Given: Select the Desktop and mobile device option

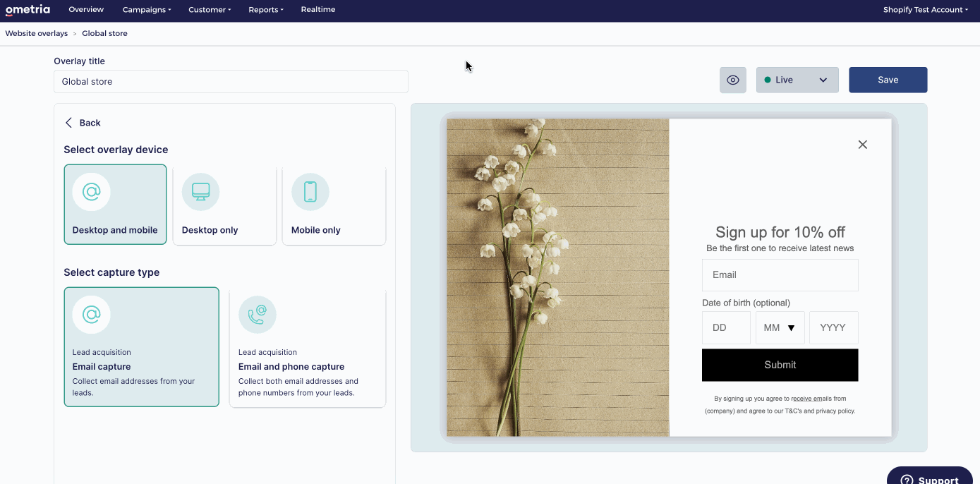Looking at the screenshot, I should pos(115,205).
